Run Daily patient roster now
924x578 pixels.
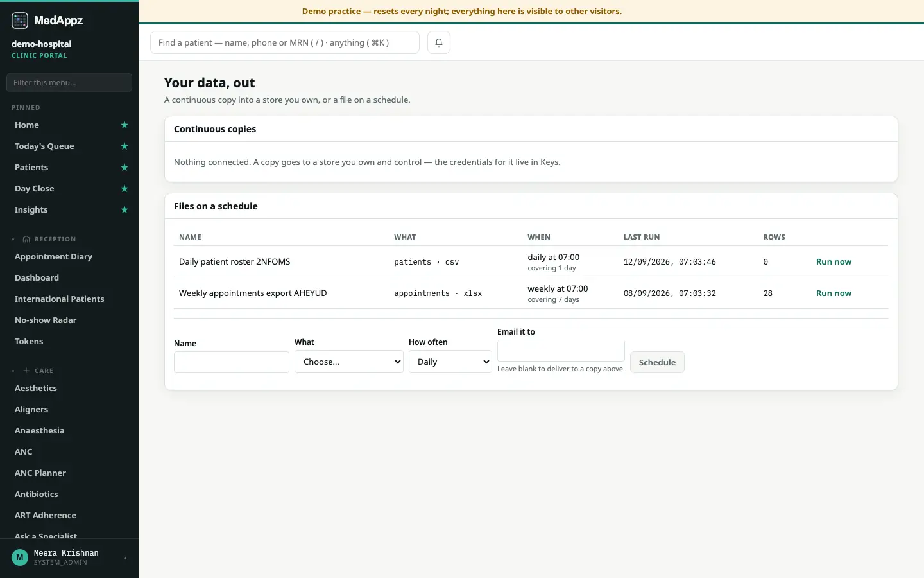tap(834, 262)
